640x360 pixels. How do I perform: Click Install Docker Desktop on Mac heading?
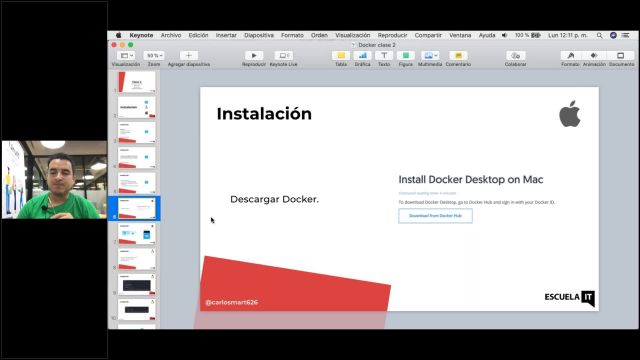pyautogui.click(x=471, y=180)
